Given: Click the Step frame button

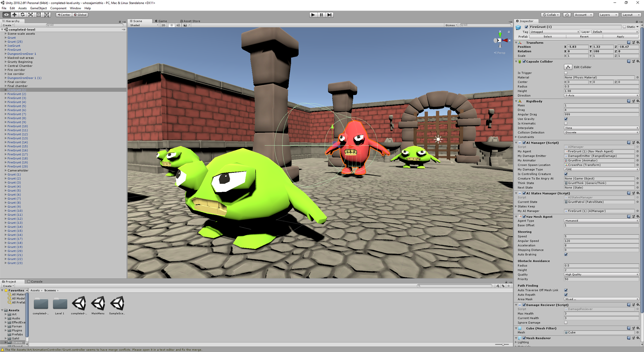Looking at the screenshot, I should click(329, 15).
